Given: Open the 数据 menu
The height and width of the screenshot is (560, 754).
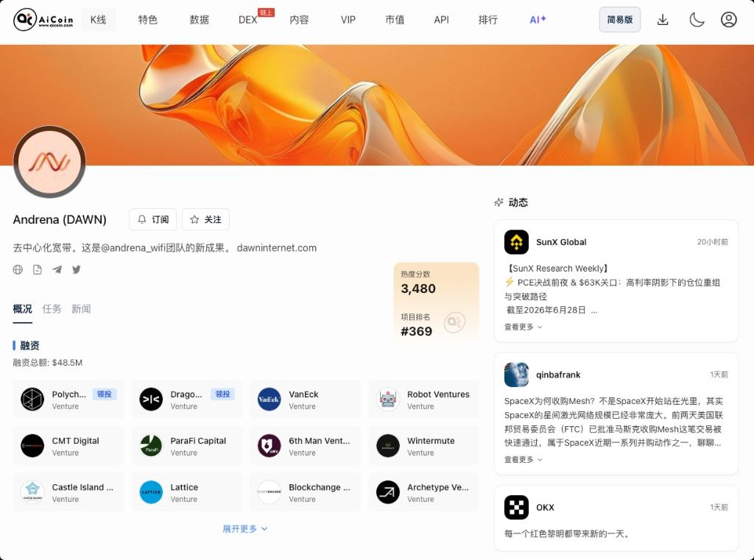Looking at the screenshot, I should pos(199,20).
